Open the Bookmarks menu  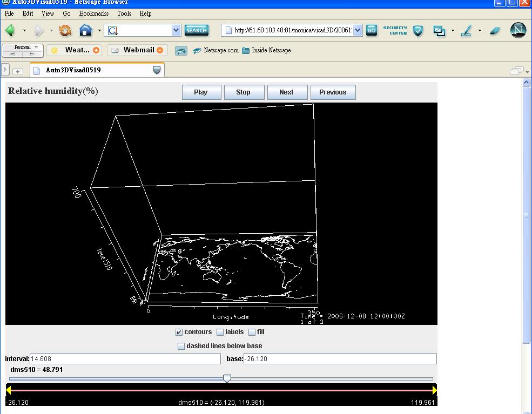click(x=93, y=13)
